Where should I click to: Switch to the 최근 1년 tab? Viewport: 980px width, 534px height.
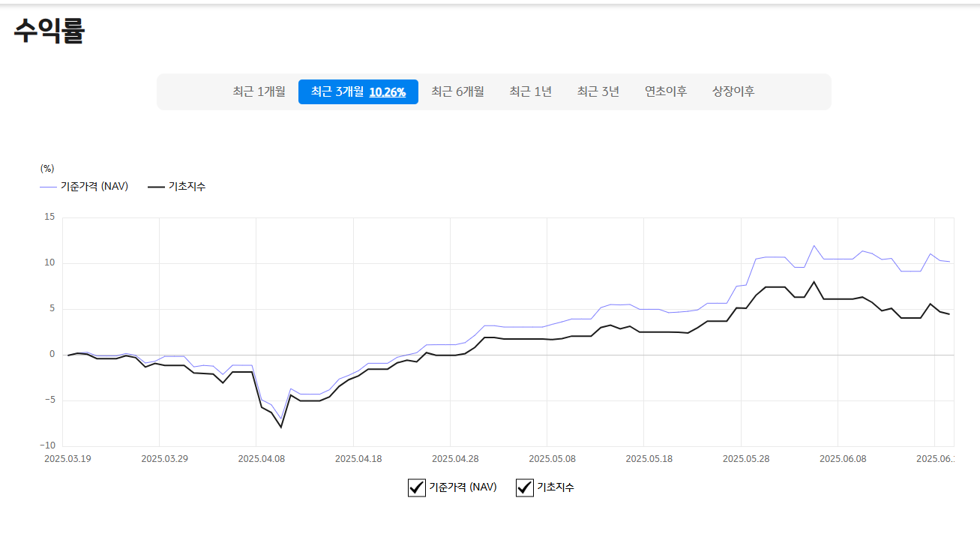coord(530,91)
